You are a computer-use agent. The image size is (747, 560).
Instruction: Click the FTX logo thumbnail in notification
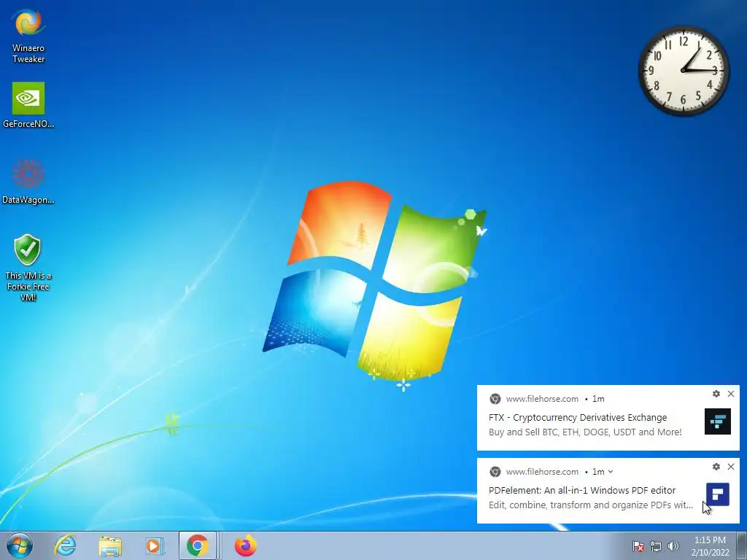coord(718,421)
